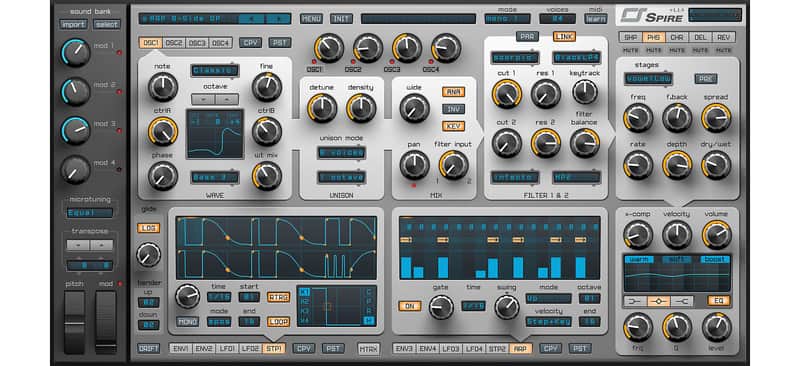The height and width of the screenshot is (366, 800).
Task: Select the low-shelf EQ band icon
Action: 635,301
